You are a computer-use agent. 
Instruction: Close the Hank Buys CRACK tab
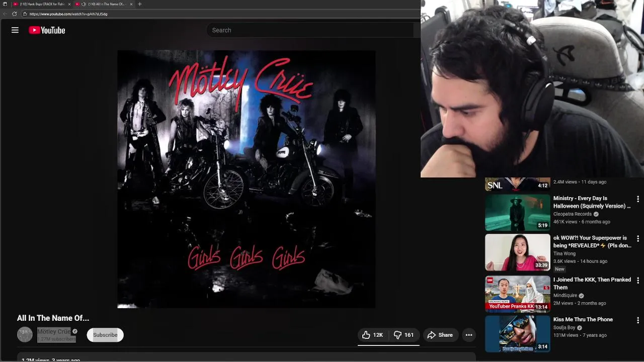(69, 4)
